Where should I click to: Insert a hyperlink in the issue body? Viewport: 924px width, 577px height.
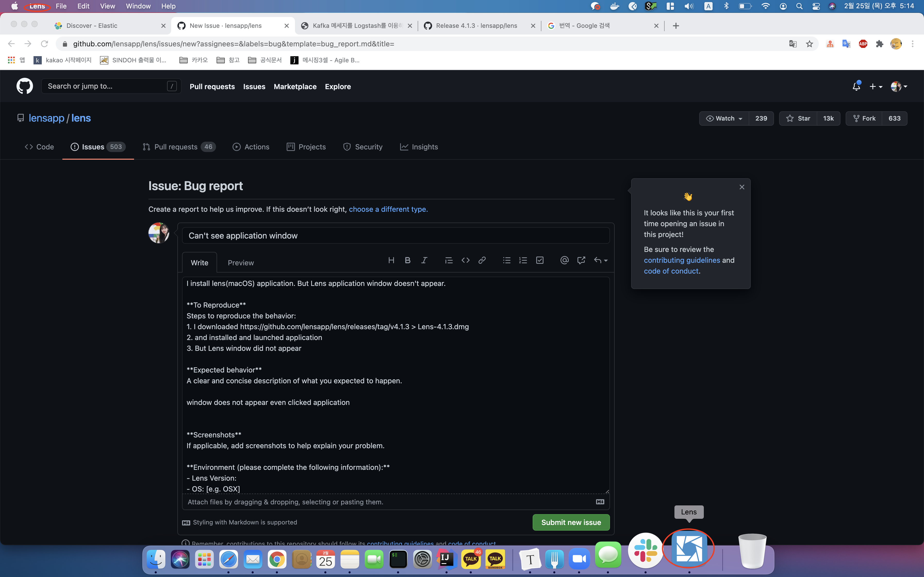coord(482,260)
